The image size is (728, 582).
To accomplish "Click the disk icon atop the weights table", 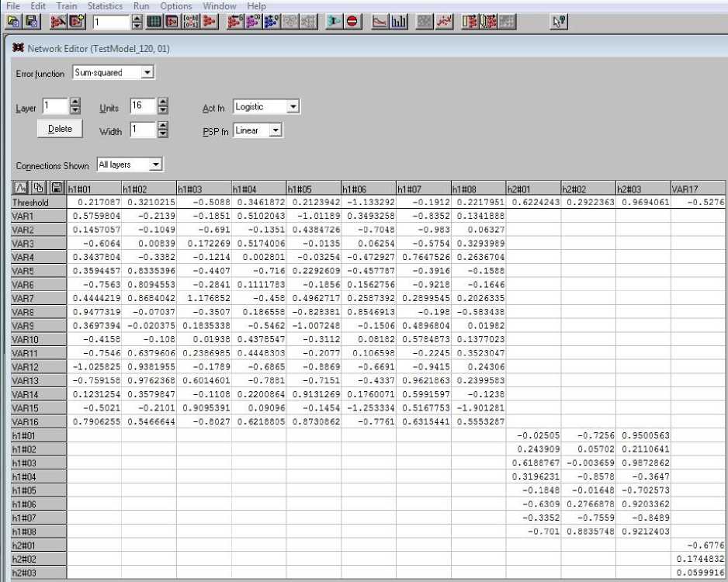I will pyautogui.click(x=57, y=188).
